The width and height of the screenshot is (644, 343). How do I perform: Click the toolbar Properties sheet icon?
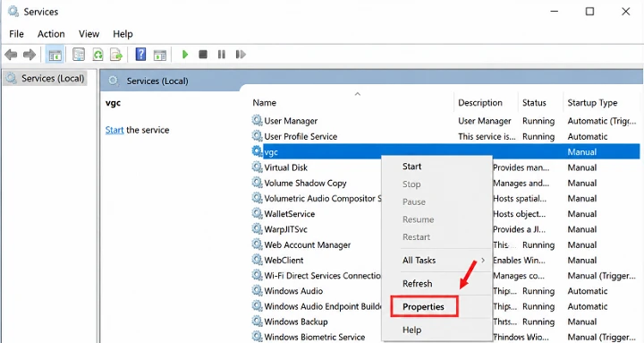point(79,55)
